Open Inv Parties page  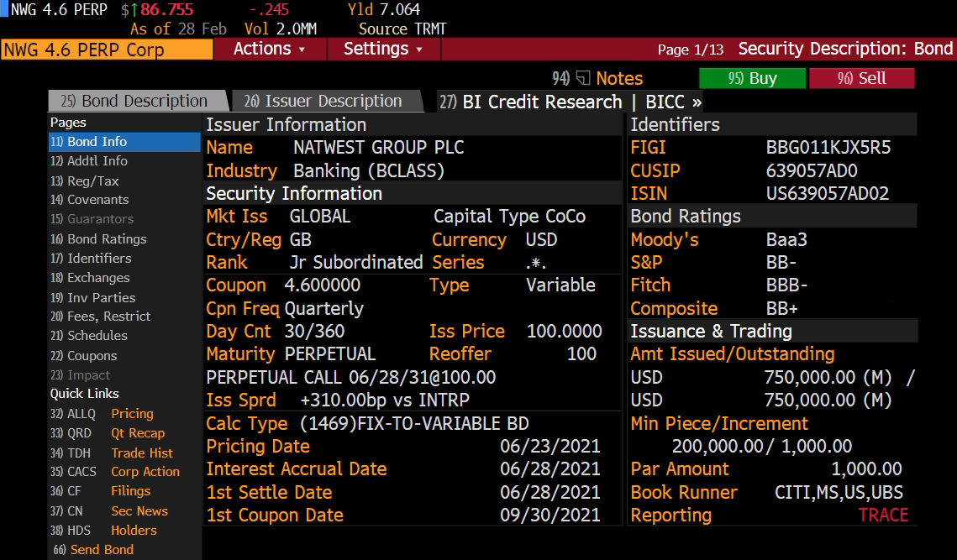tap(92, 297)
